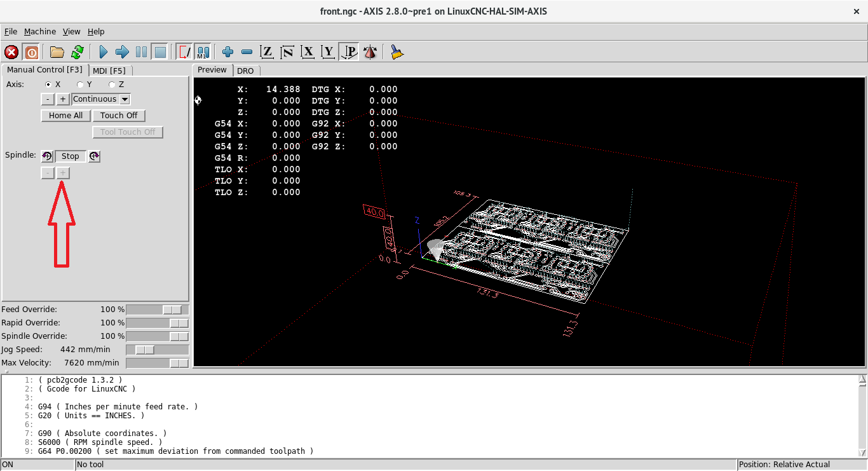Switch to DRO tab
868x471 pixels.
(245, 71)
